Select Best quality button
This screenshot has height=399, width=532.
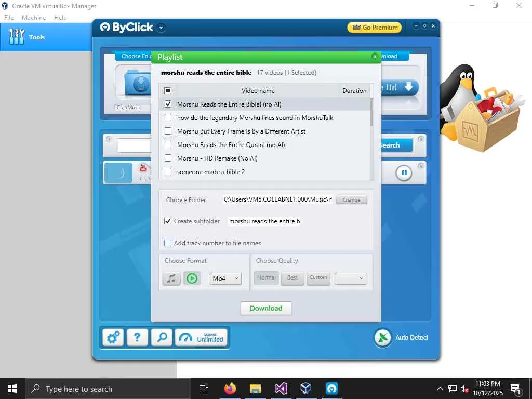pyautogui.click(x=292, y=278)
